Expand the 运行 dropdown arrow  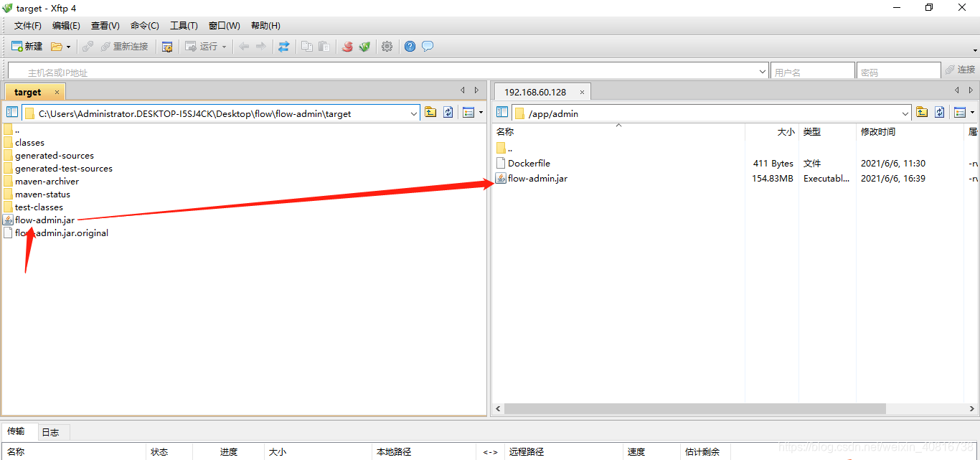(x=224, y=47)
